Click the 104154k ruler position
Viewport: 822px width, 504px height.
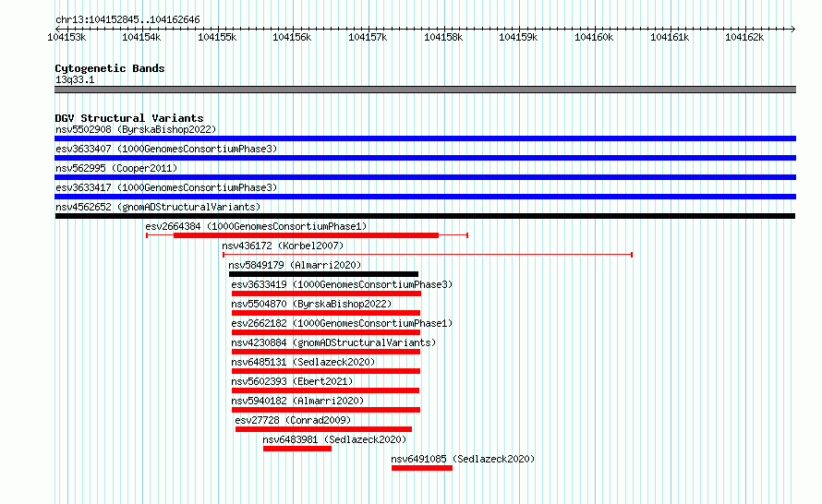tap(141, 37)
